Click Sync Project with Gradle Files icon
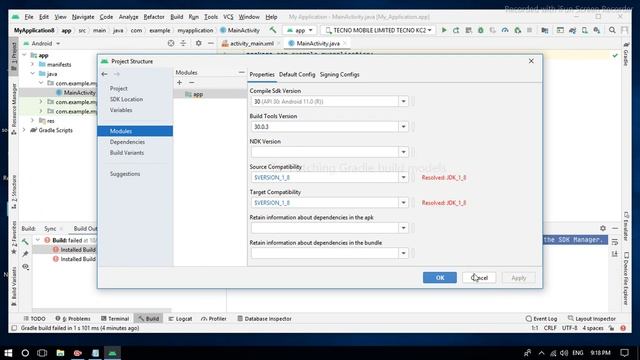Screen dimensions: 640x360 click(x=573, y=30)
